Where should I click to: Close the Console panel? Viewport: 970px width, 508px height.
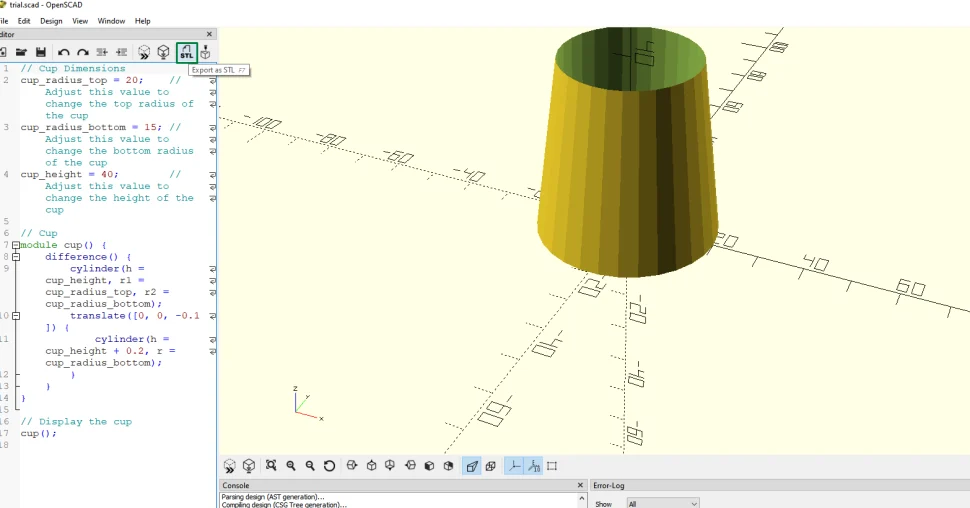pyautogui.click(x=580, y=485)
